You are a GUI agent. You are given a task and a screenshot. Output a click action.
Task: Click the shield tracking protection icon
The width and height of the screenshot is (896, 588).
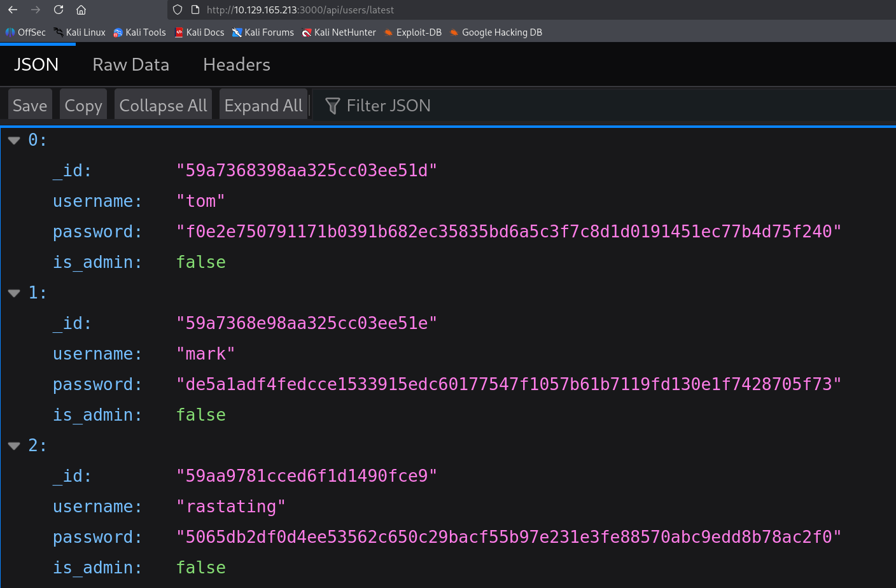click(178, 10)
